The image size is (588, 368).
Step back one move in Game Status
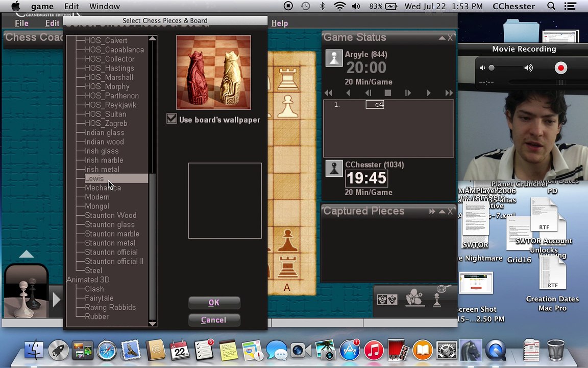tap(349, 93)
